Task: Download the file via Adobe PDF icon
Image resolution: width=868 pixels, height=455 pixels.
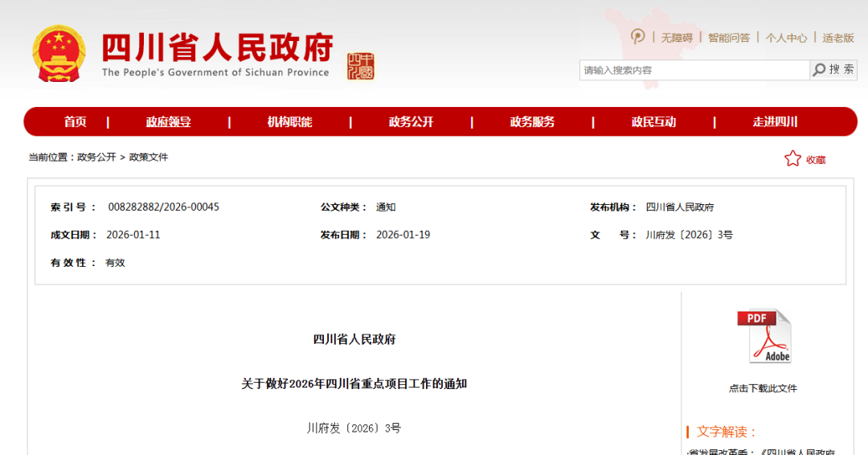Action: [x=764, y=336]
